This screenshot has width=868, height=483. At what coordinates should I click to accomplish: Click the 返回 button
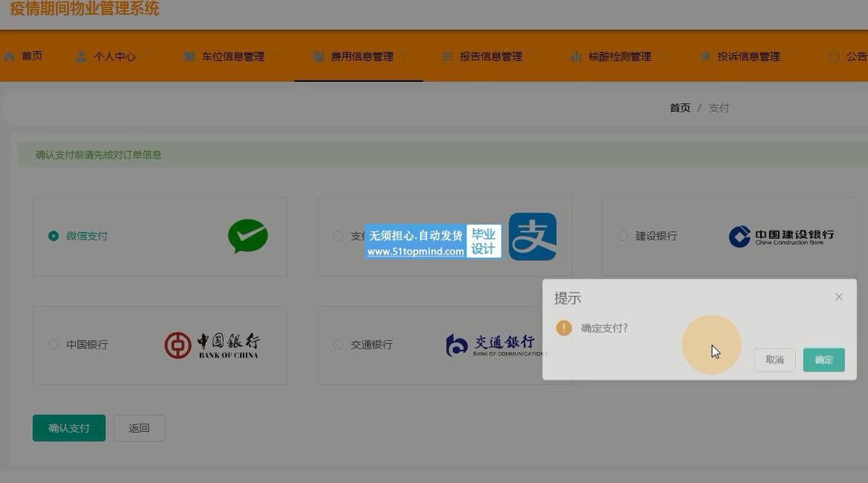click(x=139, y=428)
